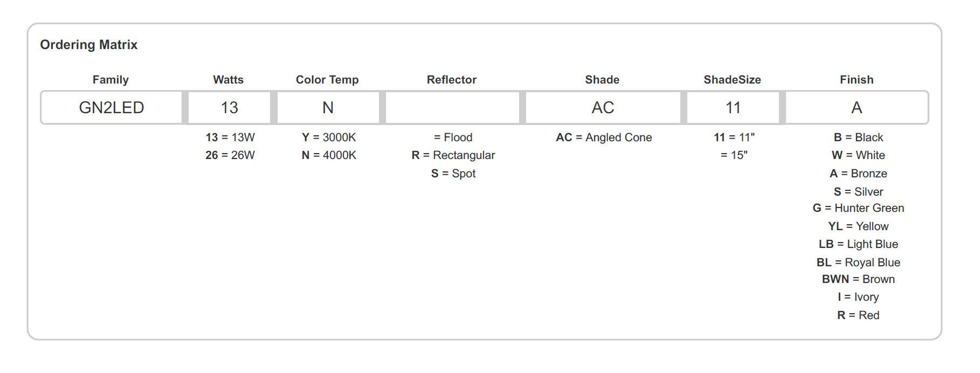The width and height of the screenshot is (980, 373).
Task: Click the Angled Cone shade option
Action: pos(604,137)
